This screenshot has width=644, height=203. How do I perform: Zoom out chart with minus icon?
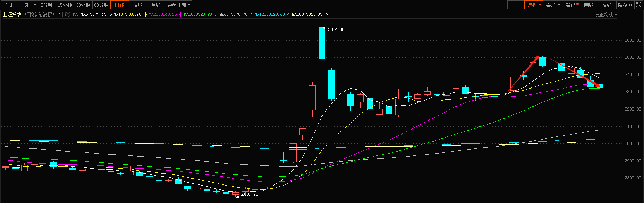click(520, 5)
